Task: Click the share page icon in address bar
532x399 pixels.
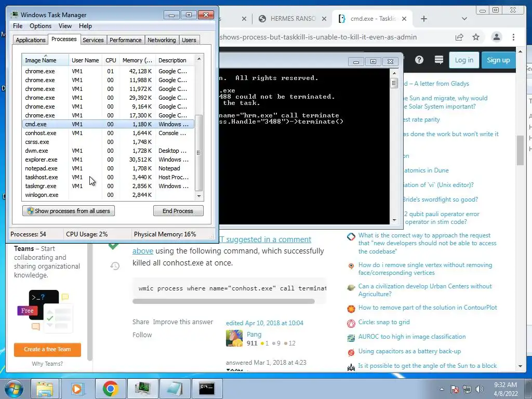Action: tap(459, 37)
